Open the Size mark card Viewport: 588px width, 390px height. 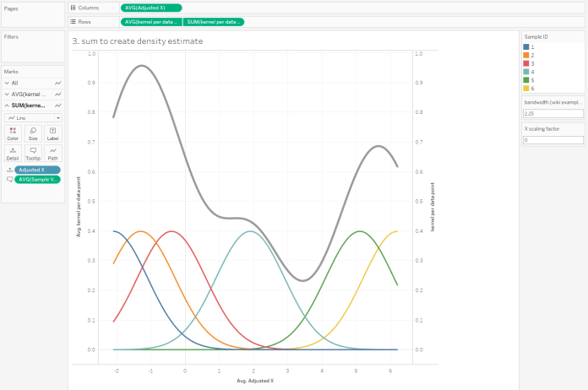[33, 133]
